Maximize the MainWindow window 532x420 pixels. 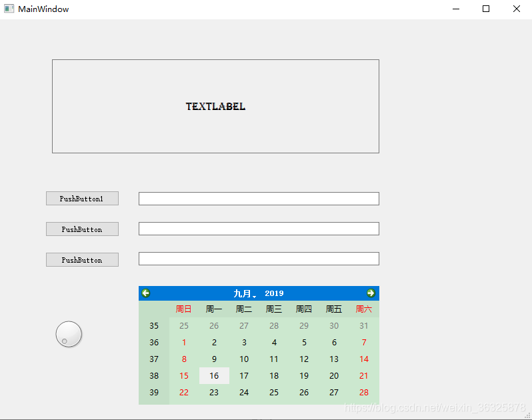tap(486, 9)
